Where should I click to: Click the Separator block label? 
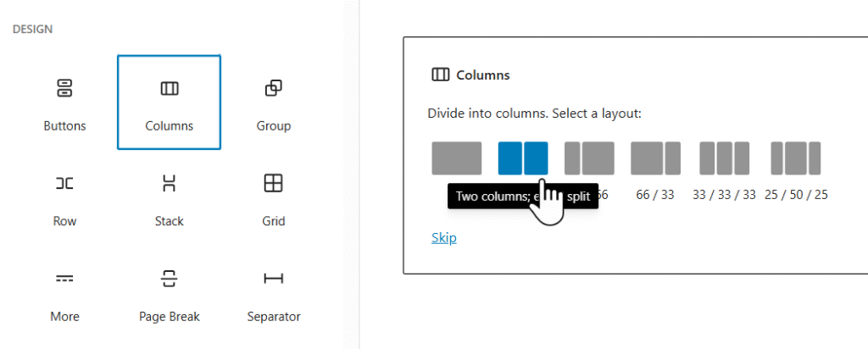[x=273, y=317]
